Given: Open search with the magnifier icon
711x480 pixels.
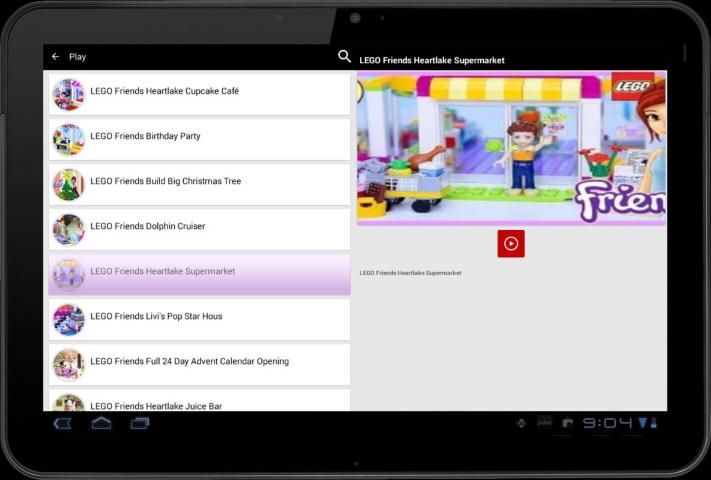Looking at the screenshot, I should pyautogui.click(x=345, y=57).
